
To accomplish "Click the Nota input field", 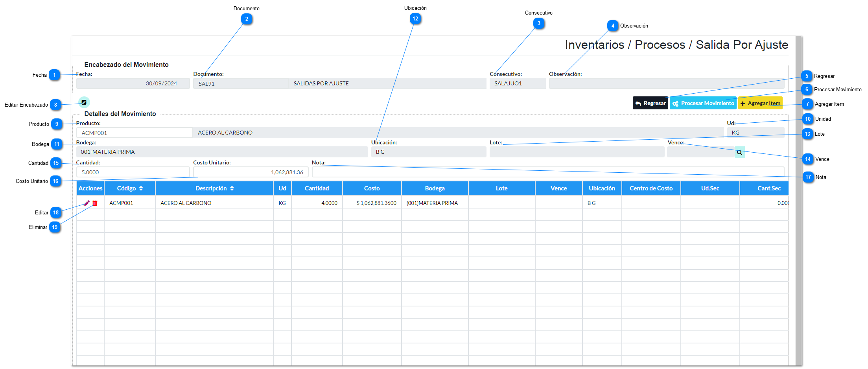I will click(548, 172).
